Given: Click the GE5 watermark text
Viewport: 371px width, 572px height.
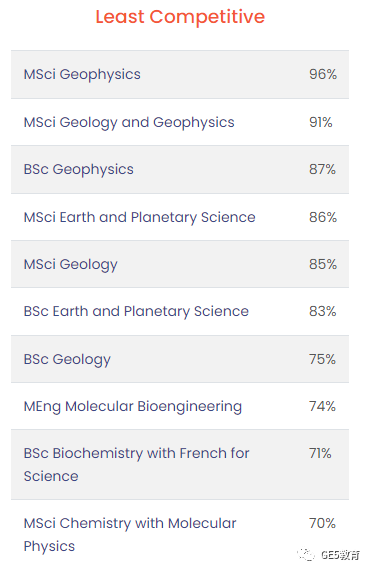Looking at the screenshot, I should (x=340, y=555).
